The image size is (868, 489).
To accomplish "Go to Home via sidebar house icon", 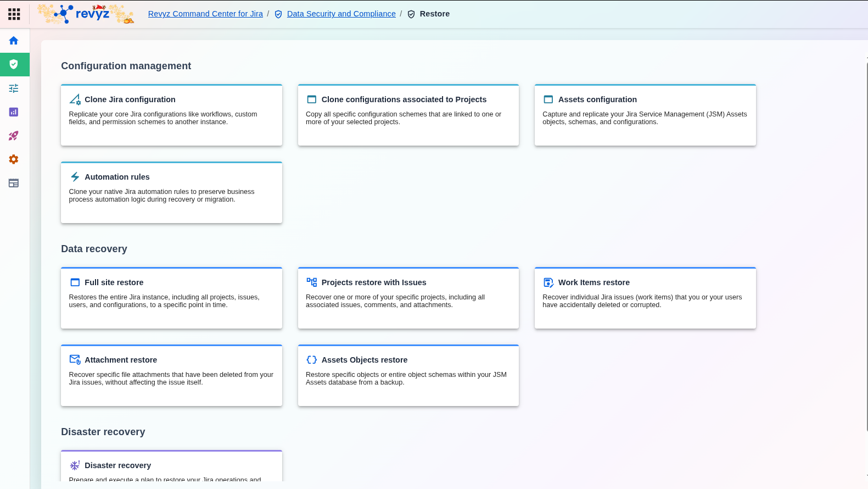I will coord(14,41).
